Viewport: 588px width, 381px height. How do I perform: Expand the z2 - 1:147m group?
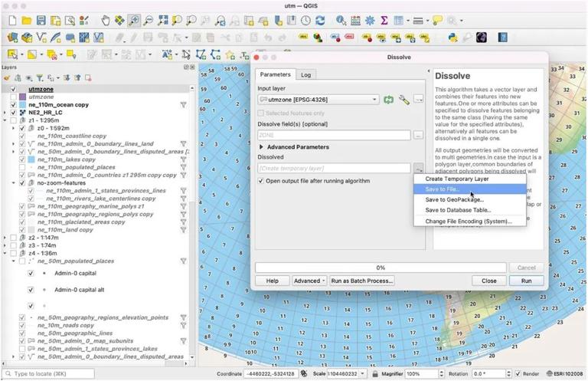coord(5,238)
